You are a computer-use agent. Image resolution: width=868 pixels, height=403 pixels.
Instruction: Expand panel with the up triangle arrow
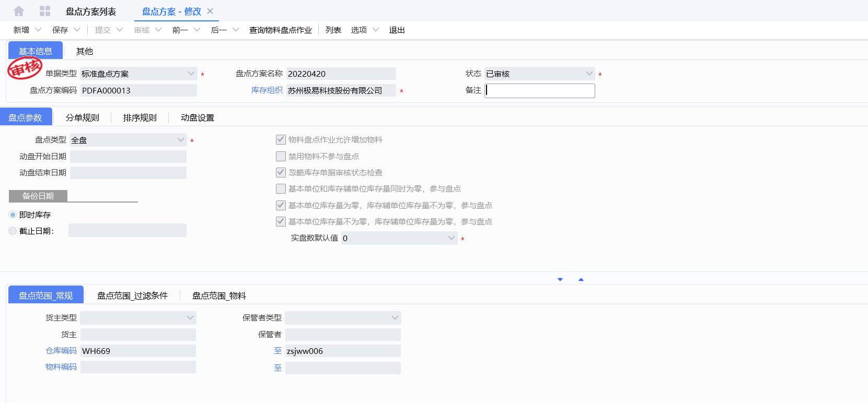coord(581,280)
